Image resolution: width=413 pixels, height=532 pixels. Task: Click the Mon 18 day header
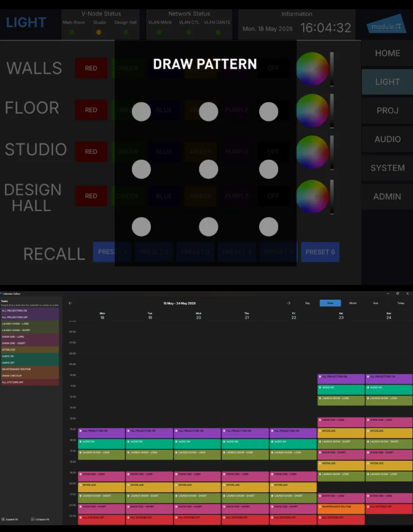pyautogui.click(x=102, y=316)
